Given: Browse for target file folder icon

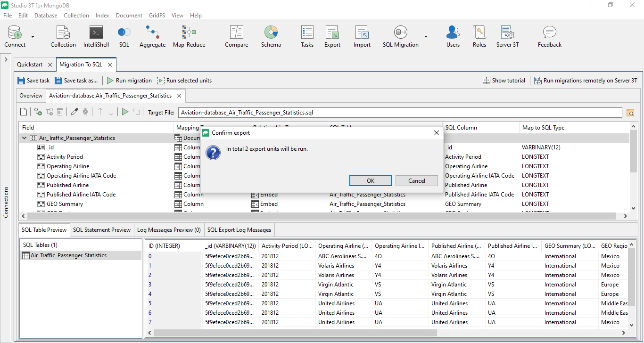Looking at the screenshot, I should pos(630,113).
